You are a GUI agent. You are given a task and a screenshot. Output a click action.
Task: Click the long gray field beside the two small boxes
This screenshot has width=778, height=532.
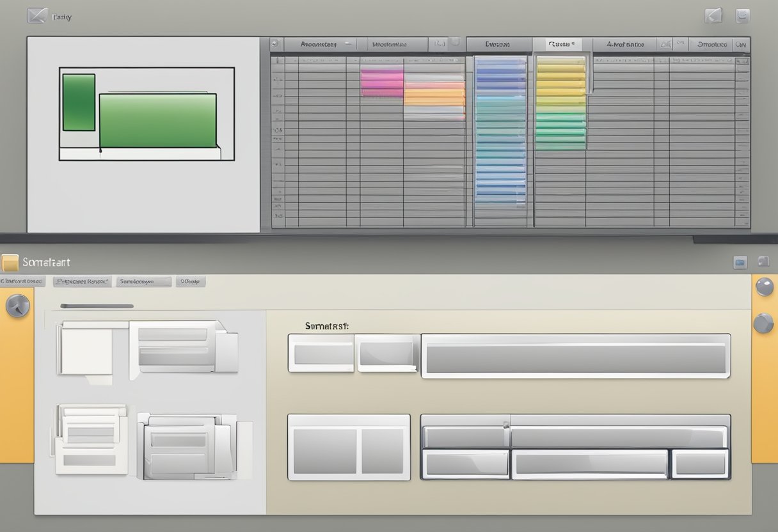click(x=575, y=356)
